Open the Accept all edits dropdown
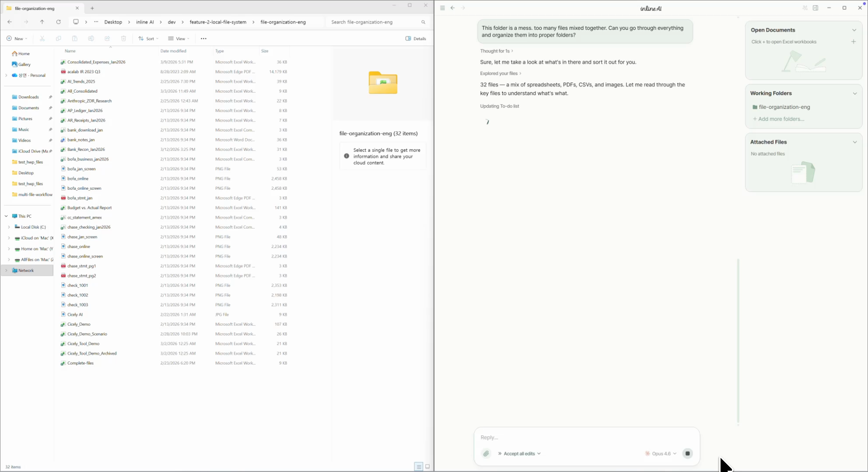The width and height of the screenshot is (868, 472). coord(519,454)
